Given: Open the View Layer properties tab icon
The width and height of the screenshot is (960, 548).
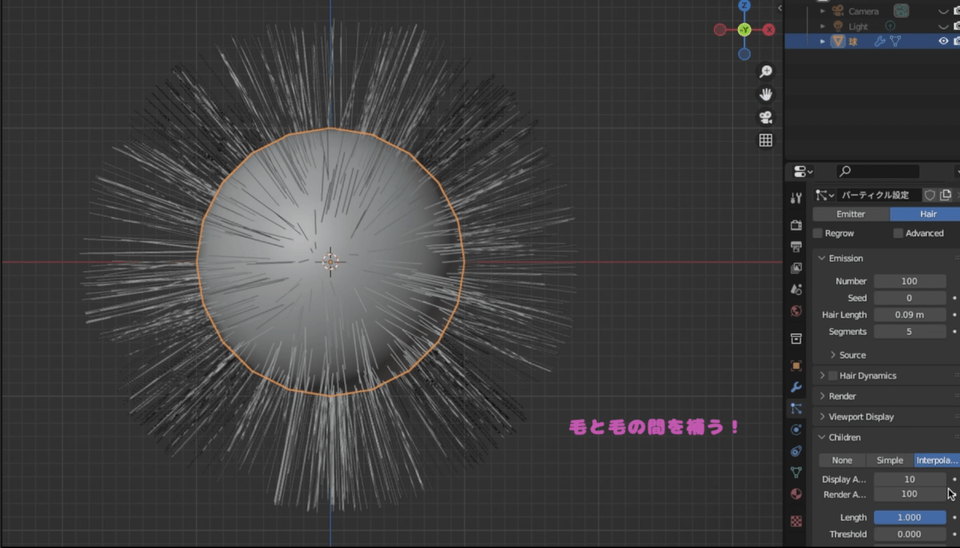Looking at the screenshot, I should click(796, 268).
